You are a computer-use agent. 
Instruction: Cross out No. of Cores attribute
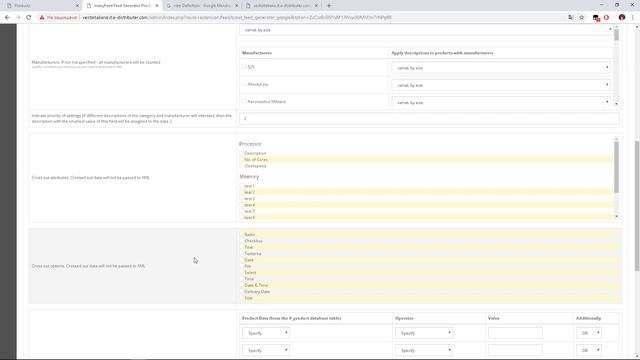(x=242, y=160)
